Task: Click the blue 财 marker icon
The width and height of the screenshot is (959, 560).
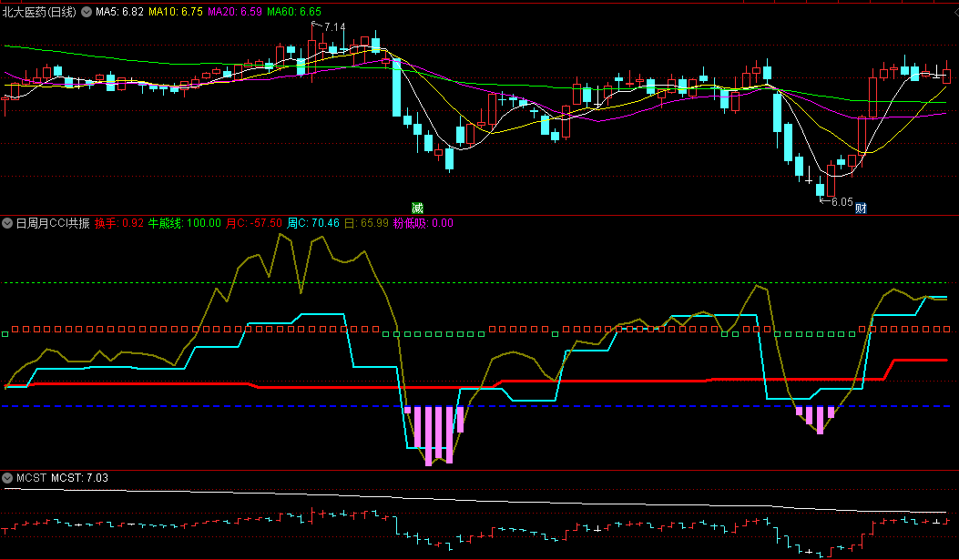Action: coord(861,208)
